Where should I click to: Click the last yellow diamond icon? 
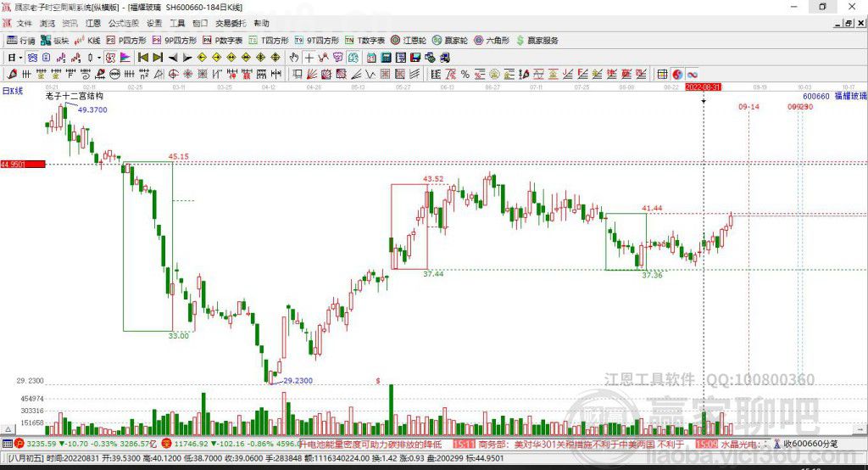click(275, 58)
